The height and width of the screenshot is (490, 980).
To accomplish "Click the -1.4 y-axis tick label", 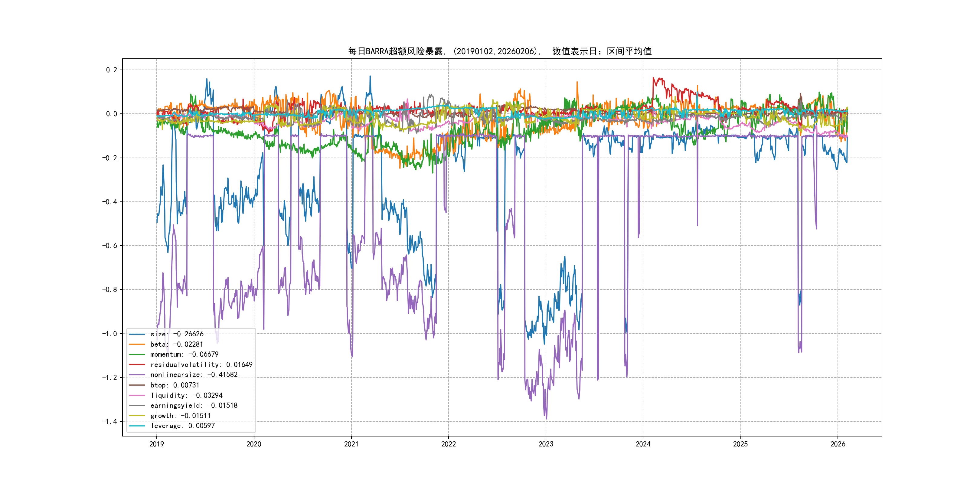I will pos(109,421).
